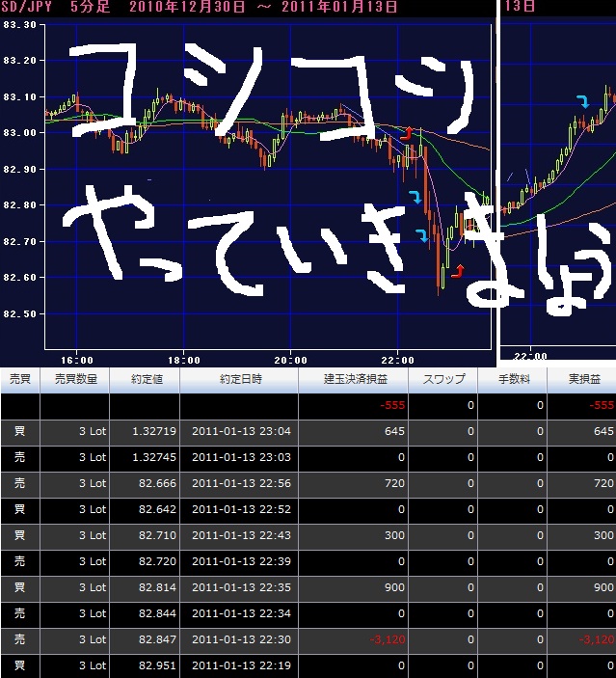Click the 手数料 column header
This screenshot has width=616, height=678.
pos(513,380)
